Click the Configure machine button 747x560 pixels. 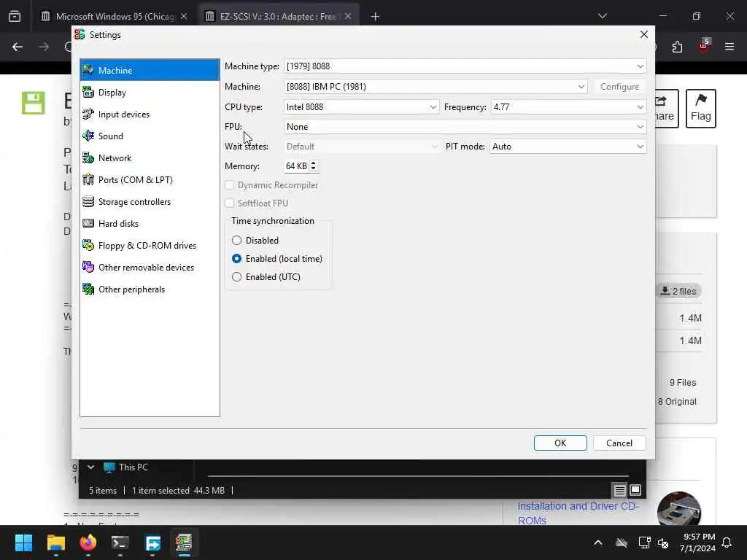pyautogui.click(x=619, y=87)
